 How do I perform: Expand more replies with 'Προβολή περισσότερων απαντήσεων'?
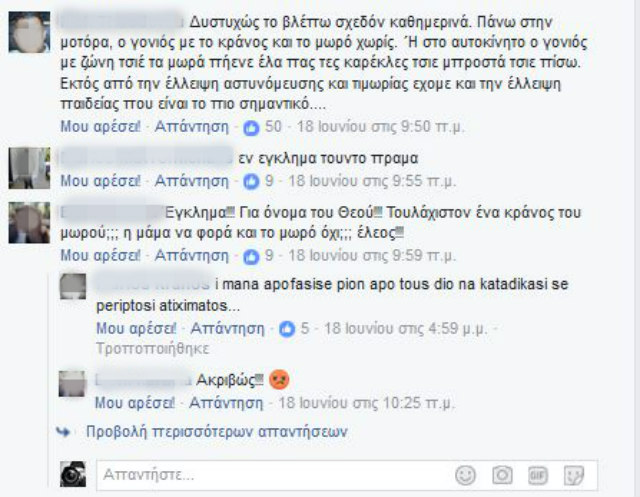click(217, 432)
